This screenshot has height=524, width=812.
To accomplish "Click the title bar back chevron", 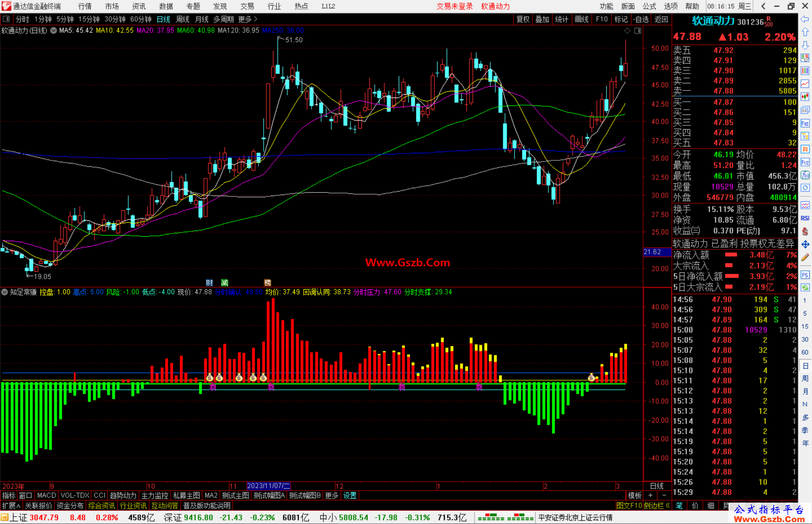I will [763, 6].
